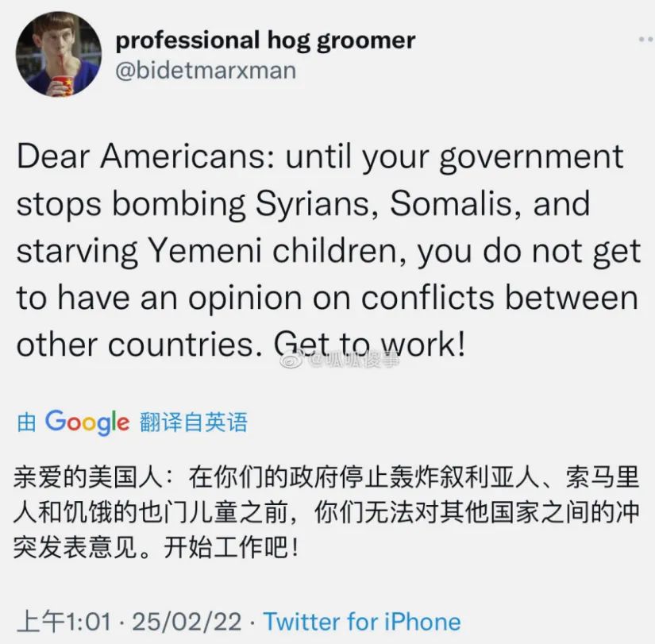Click the "由" character before Google
The height and width of the screenshot is (644, 655).
pyautogui.click(x=26, y=422)
